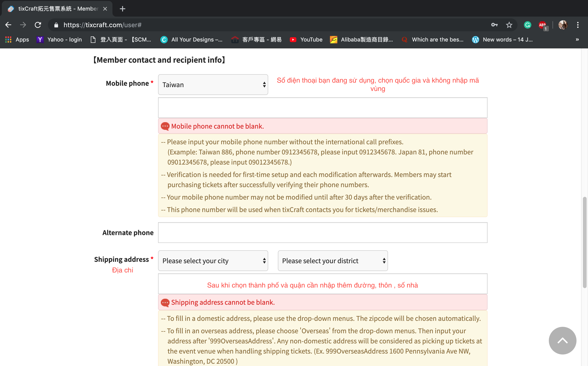Open Chrome three-dot menu
Image resolution: width=588 pixels, height=366 pixels.
click(x=578, y=25)
